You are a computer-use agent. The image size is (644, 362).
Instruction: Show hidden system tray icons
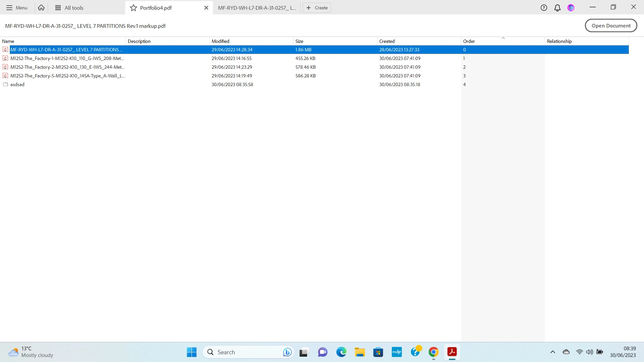[552, 352]
